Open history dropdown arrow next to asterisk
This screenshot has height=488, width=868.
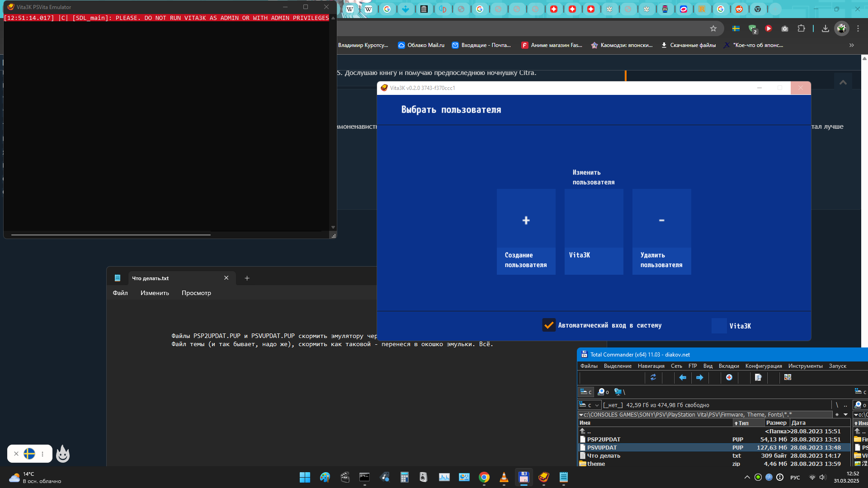click(845, 415)
